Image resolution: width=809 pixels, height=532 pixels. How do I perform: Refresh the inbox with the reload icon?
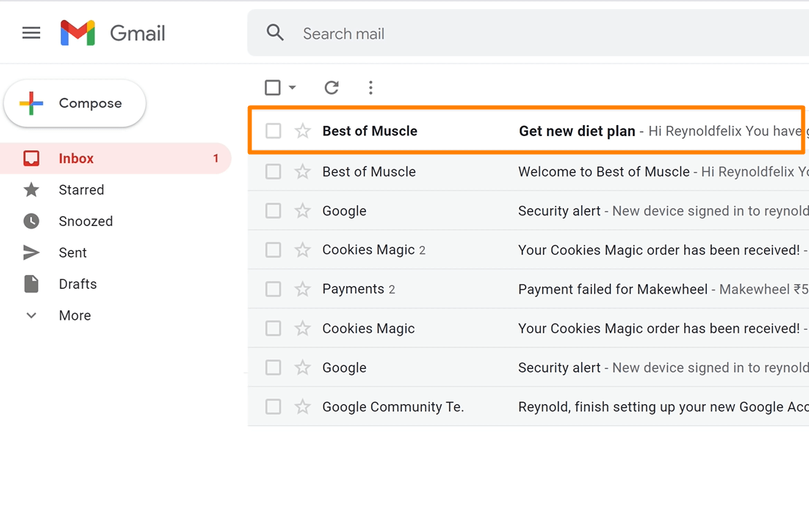click(x=331, y=88)
